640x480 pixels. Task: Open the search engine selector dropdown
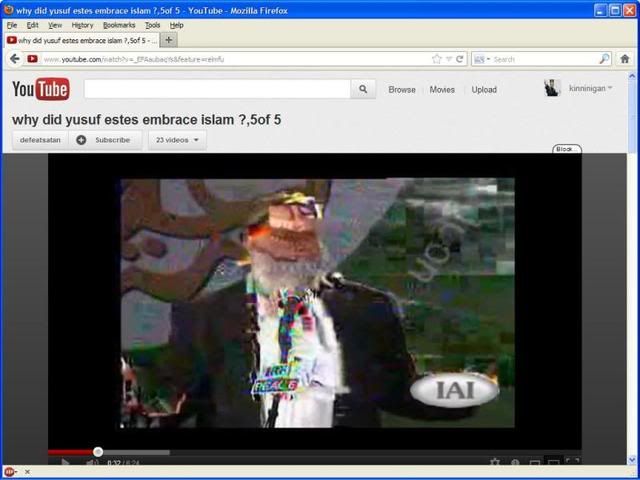(x=482, y=60)
